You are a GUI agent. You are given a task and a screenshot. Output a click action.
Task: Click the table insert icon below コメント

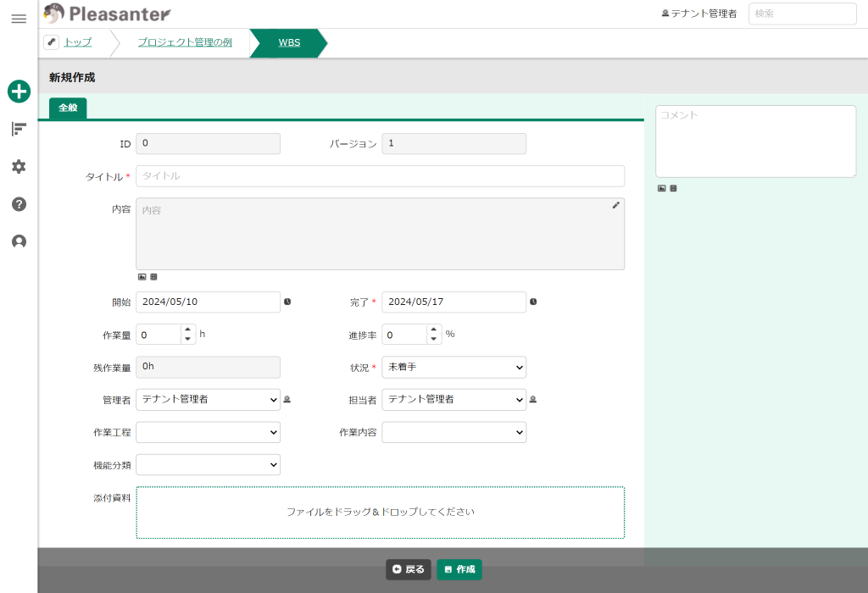click(673, 188)
